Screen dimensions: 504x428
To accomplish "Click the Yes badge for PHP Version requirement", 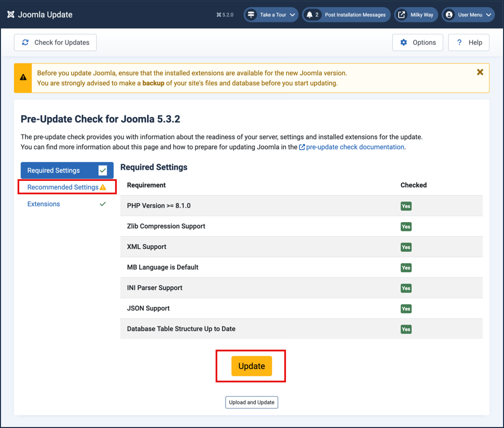I will tap(406, 206).
